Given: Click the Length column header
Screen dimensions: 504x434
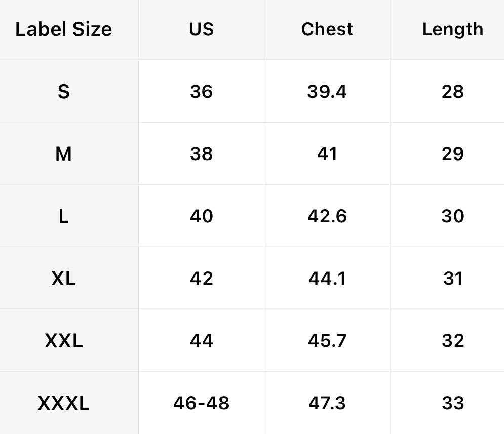Looking at the screenshot, I should (x=452, y=29).
